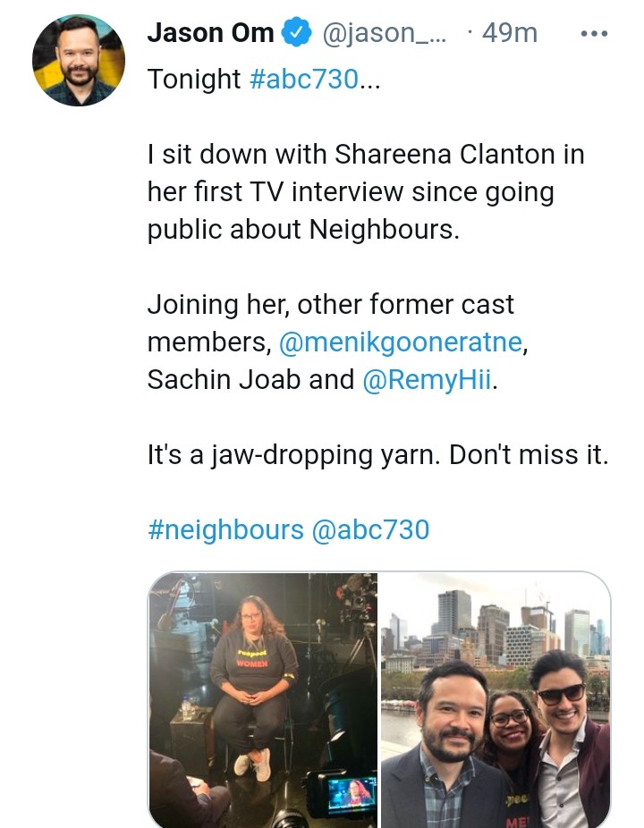Open the @abc730 mention on the last line
Viewport: 644px width, 828px height.
(x=370, y=529)
